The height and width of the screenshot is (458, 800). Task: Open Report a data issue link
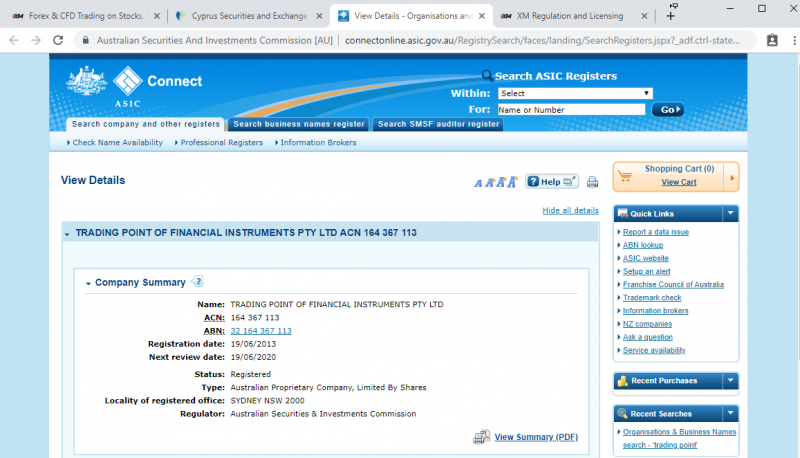[656, 232]
